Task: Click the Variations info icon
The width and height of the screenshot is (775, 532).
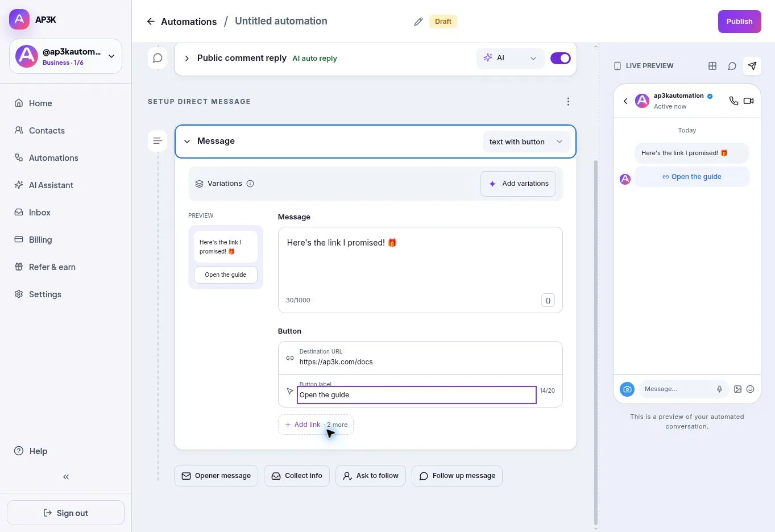Action: tap(250, 184)
